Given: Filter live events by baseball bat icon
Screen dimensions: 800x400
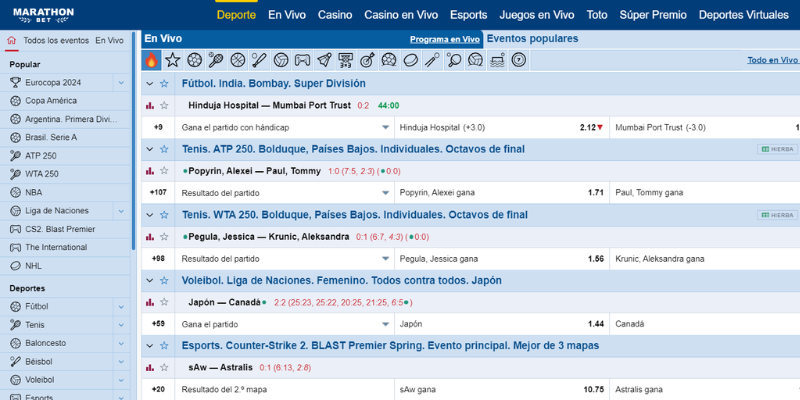Looking at the screenshot, I should (259, 60).
